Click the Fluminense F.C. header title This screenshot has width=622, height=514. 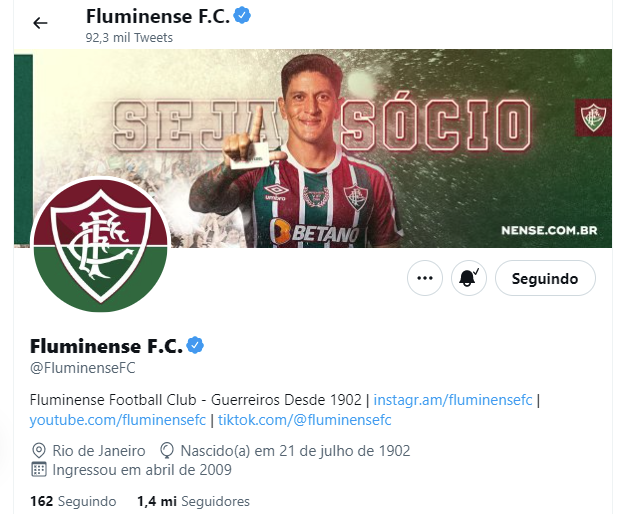(158, 16)
